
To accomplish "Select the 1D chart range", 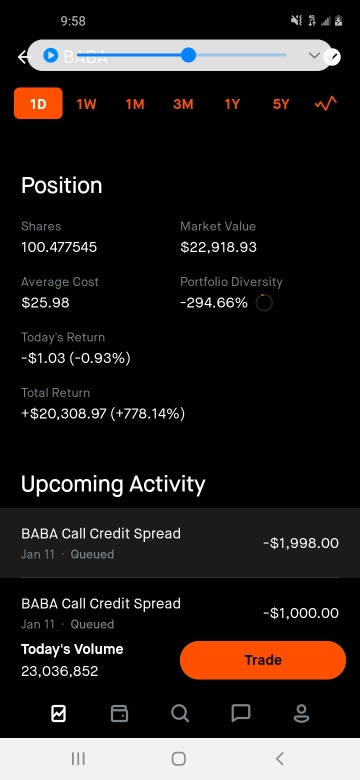I will click(38, 103).
